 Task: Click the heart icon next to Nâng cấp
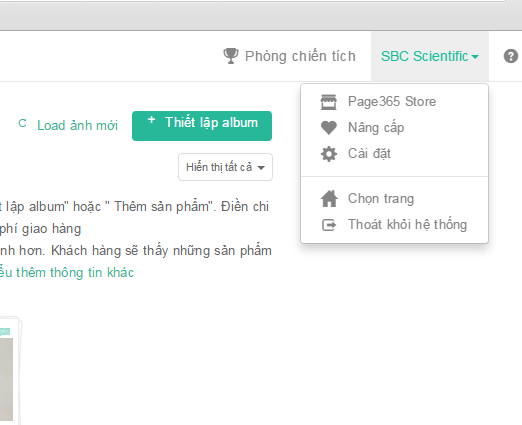[x=329, y=128]
